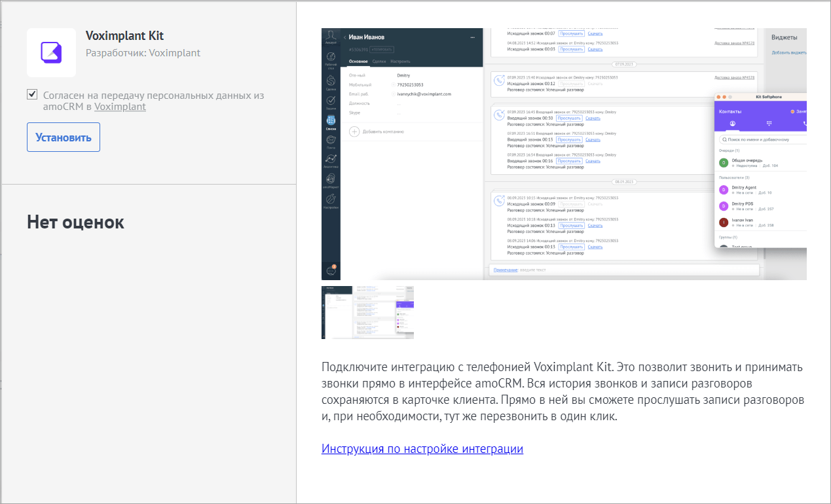Open the Инструкция по настройке интеграции link
This screenshot has height=504, width=831.
click(x=422, y=449)
